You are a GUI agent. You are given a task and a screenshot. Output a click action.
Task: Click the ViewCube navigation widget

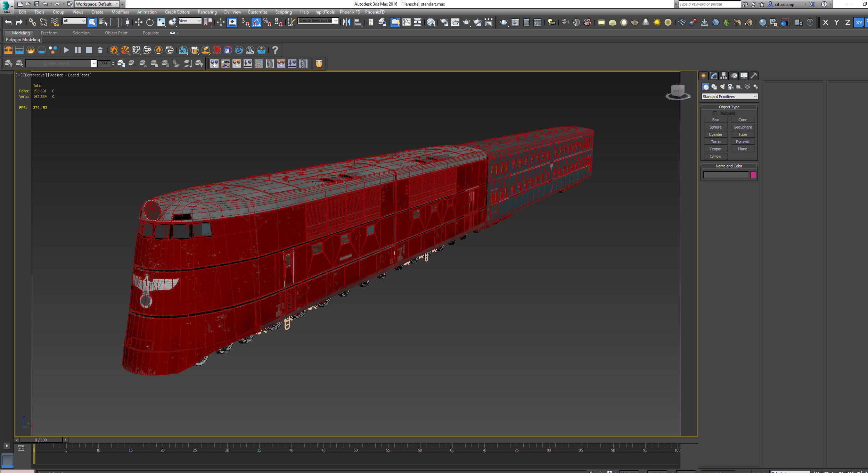pos(678,92)
